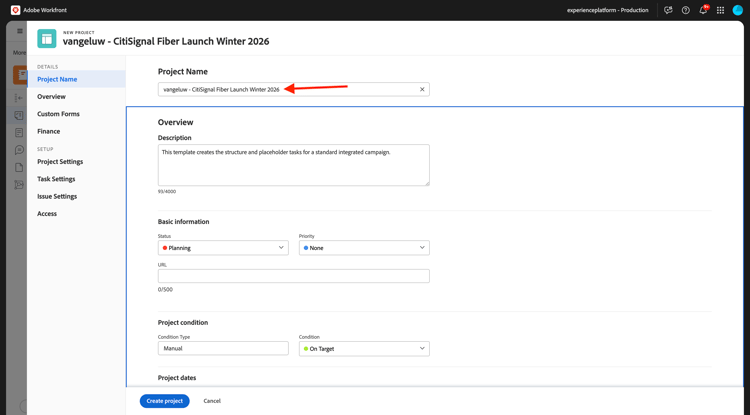Click the Cancel button
This screenshot has height=415, width=750.
pyautogui.click(x=212, y=401)
